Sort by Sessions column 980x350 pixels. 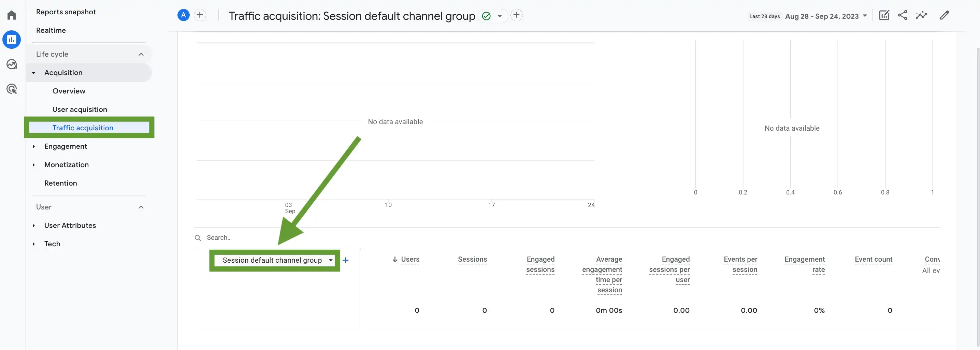click(472, 260)
